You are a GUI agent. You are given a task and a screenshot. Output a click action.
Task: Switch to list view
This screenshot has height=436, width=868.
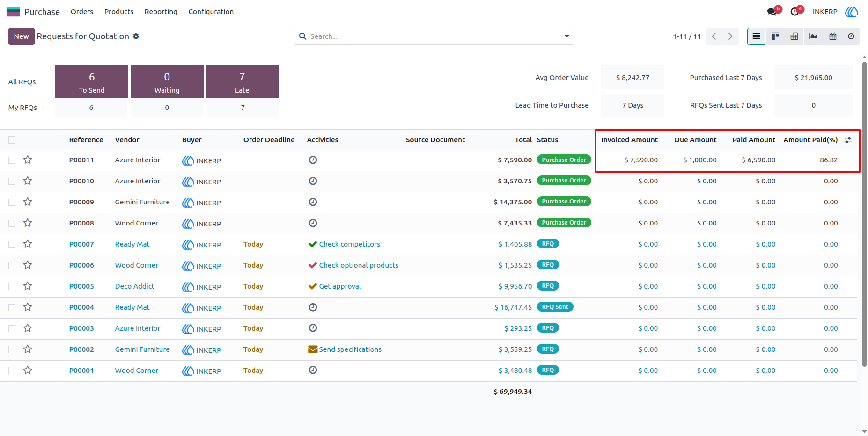click(x=756, y=36)
